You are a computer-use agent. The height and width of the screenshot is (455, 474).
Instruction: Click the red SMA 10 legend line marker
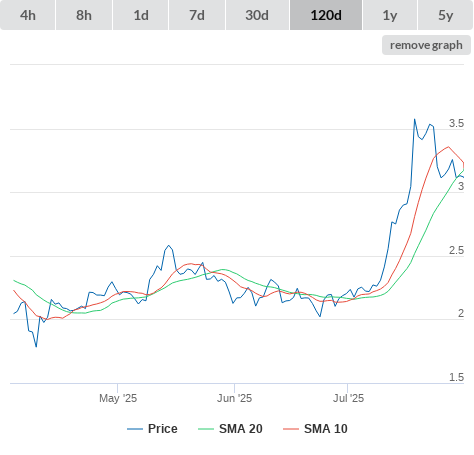(291, 429)
